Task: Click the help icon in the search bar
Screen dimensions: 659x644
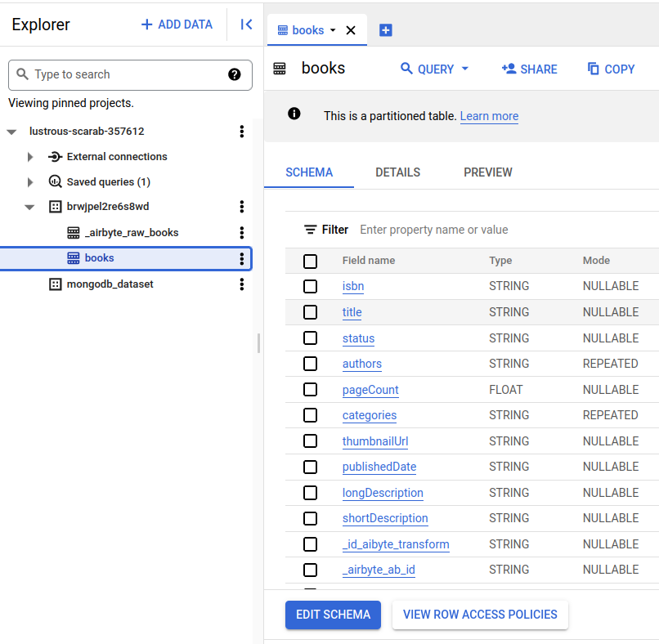Action: coord(235,74)
